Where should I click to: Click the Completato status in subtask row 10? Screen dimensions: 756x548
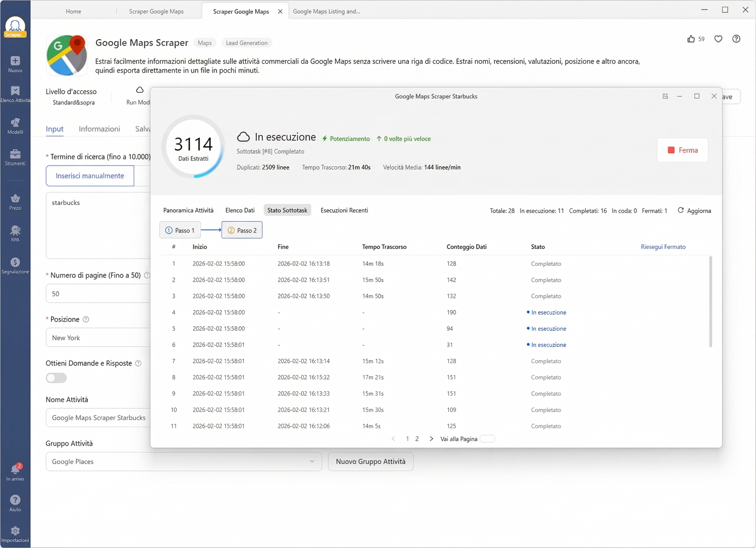[x=546, y=410]
